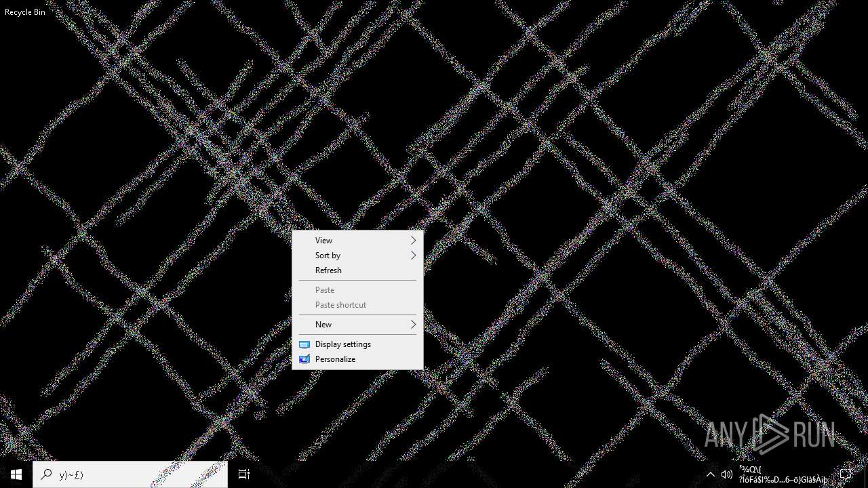
Task: Open the View submenu
Action: click(357, 241)
